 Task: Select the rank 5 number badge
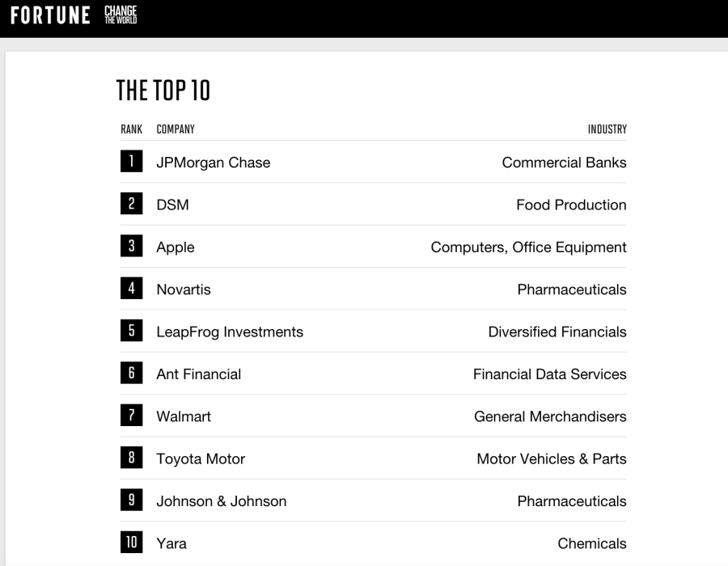[x=131, y=331]
